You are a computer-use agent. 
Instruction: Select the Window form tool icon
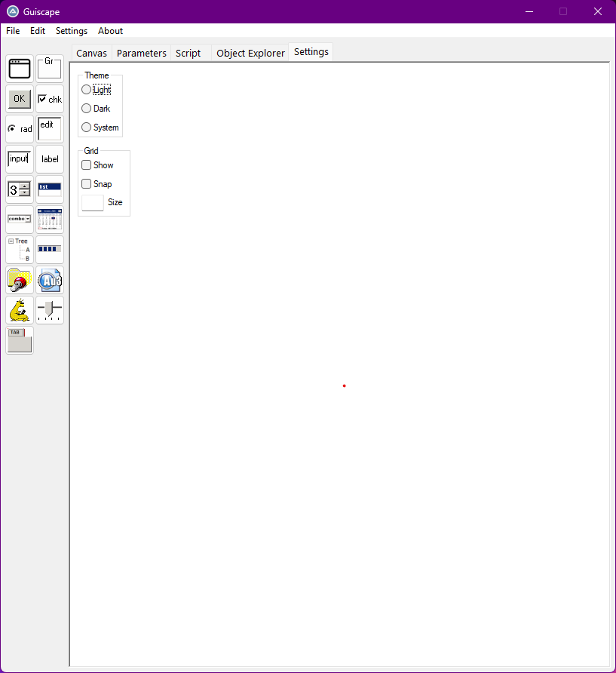coord(20,69)
